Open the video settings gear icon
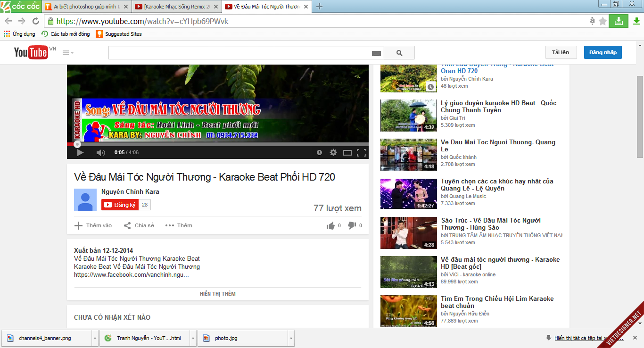Viewport: 644px width, 348px height. 333,152
